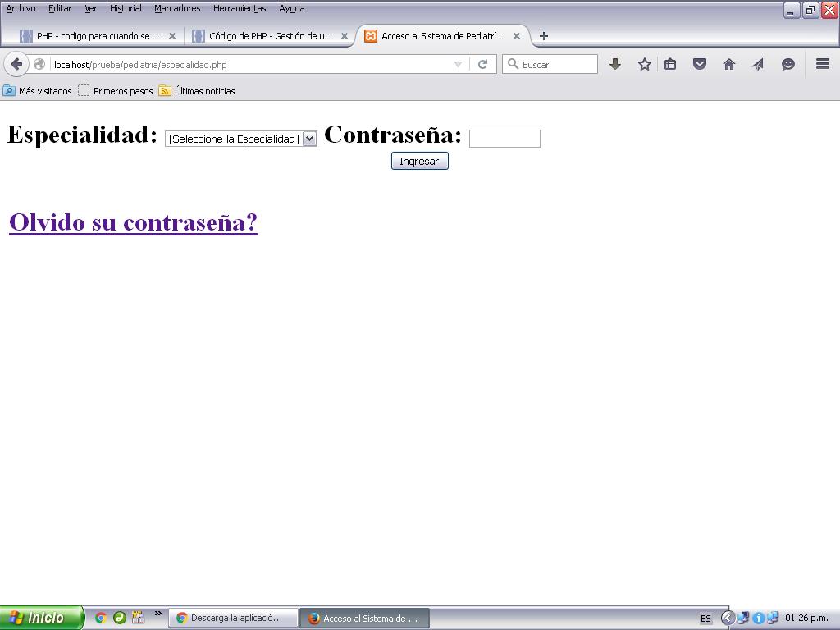Screen dimensions: 840x630
Task: Click the green circular quick launch icon
Action: [x=119, y=618]
